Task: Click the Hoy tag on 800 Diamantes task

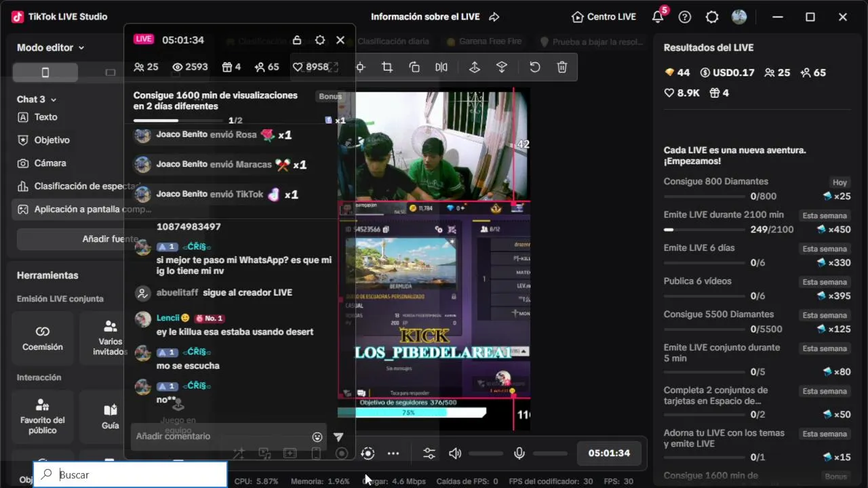Action: [840, 182]
